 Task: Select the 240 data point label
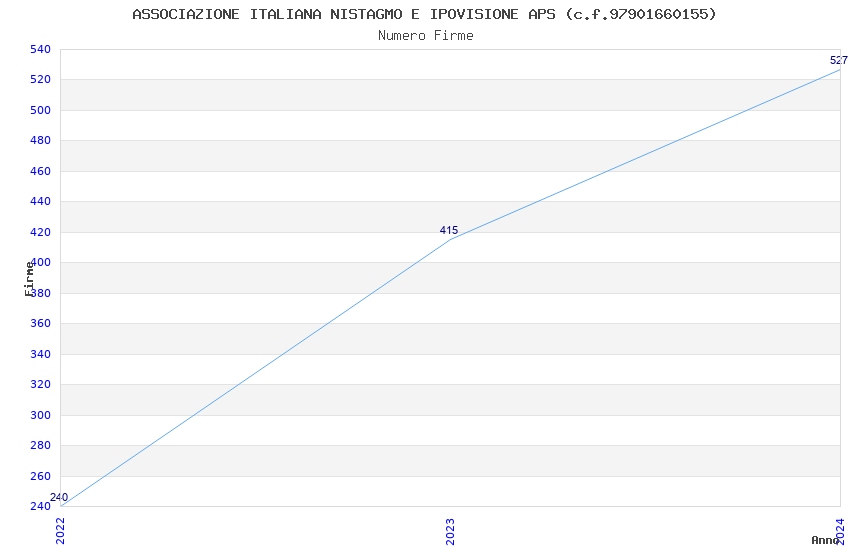pos(59,497)
